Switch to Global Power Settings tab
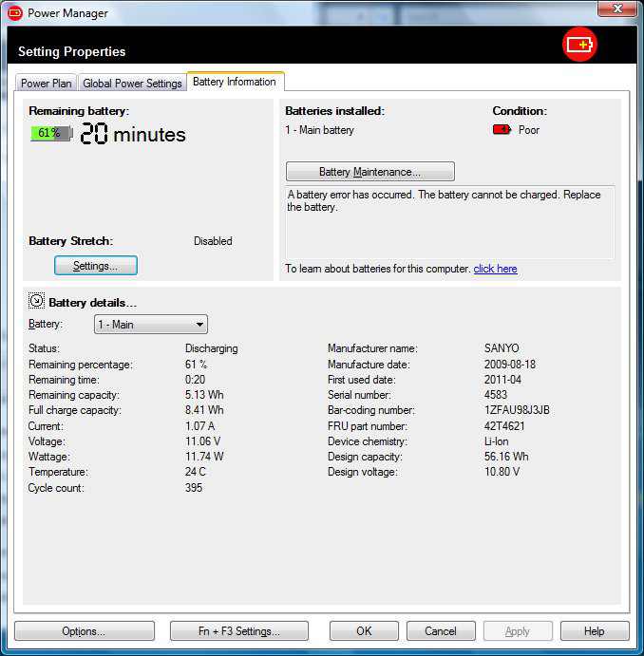 point(132,83)
